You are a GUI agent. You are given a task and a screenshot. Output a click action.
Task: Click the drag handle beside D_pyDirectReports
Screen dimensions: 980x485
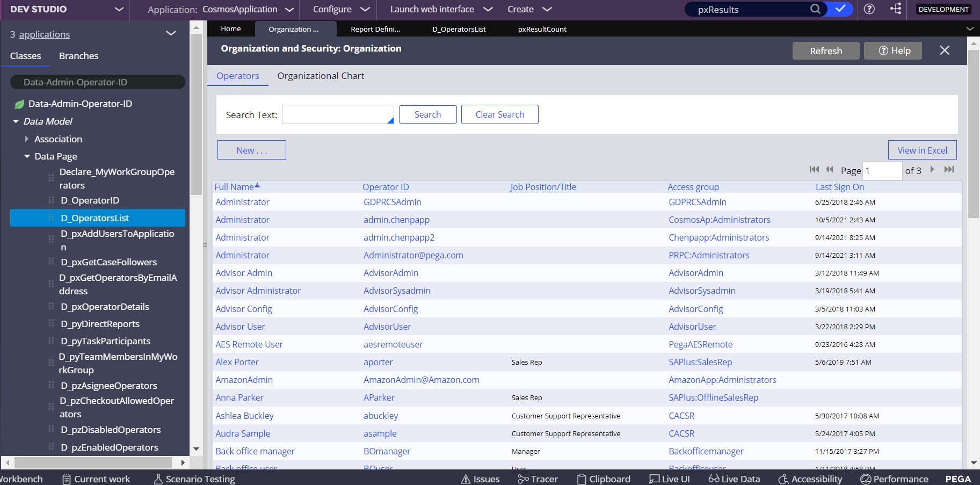[51, 324]
